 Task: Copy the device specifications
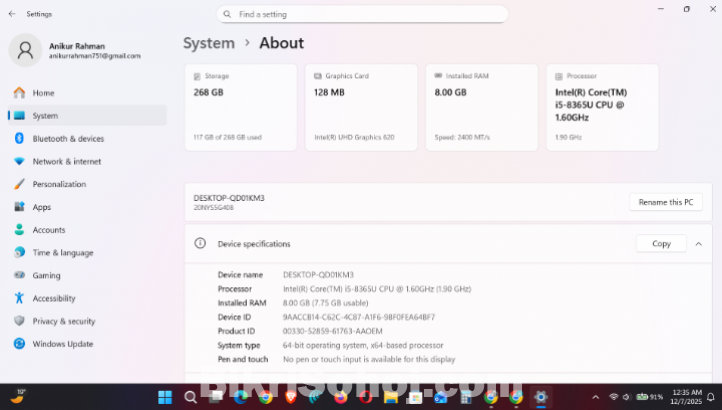(x=661, y=243)
